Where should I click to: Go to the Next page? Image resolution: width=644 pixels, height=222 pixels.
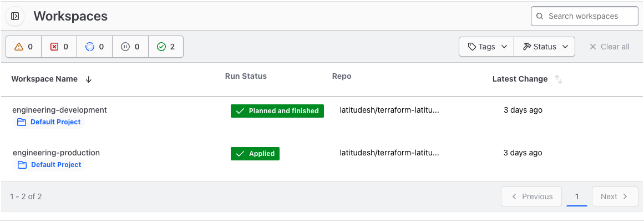[x=615, y=196]
